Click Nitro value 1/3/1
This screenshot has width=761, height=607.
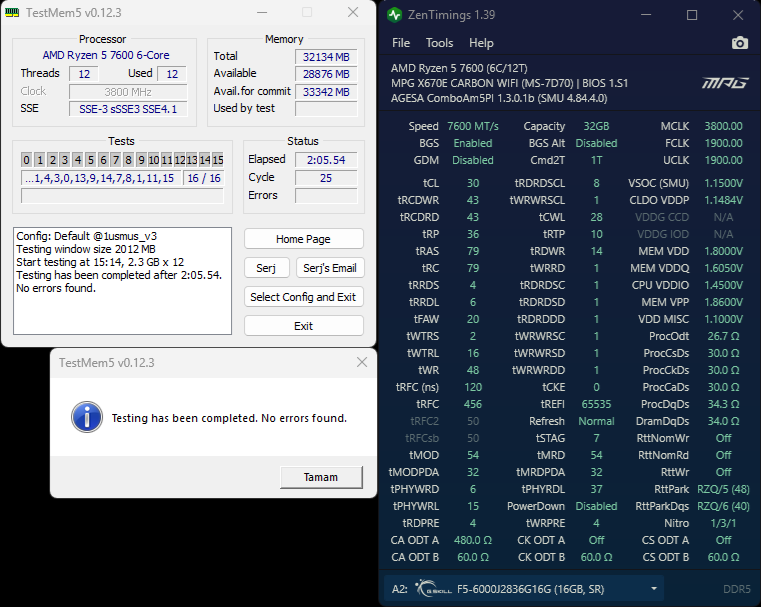[723, 523]
